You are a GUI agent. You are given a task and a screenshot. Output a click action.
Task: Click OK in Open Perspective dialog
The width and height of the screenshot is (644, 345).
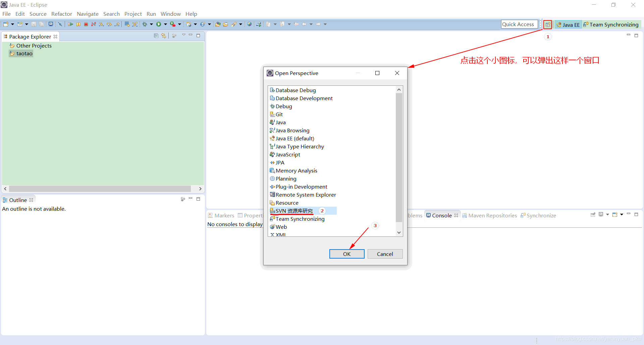click(x=347, y=254)
